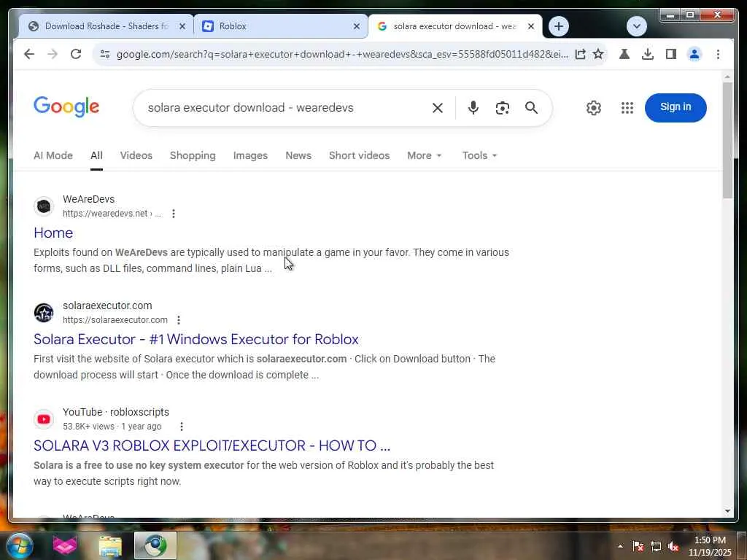
Task: Expand the Tools dropdown
Action: [480, 156]
